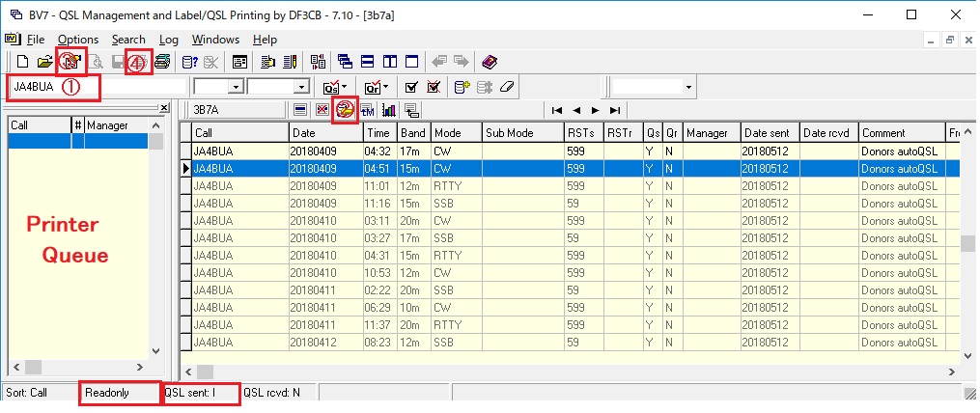The height and width of the screenshot is (413, 980).
Task: Click the blue striped list icon near 3B7A
Action: [x=300, y=111]
